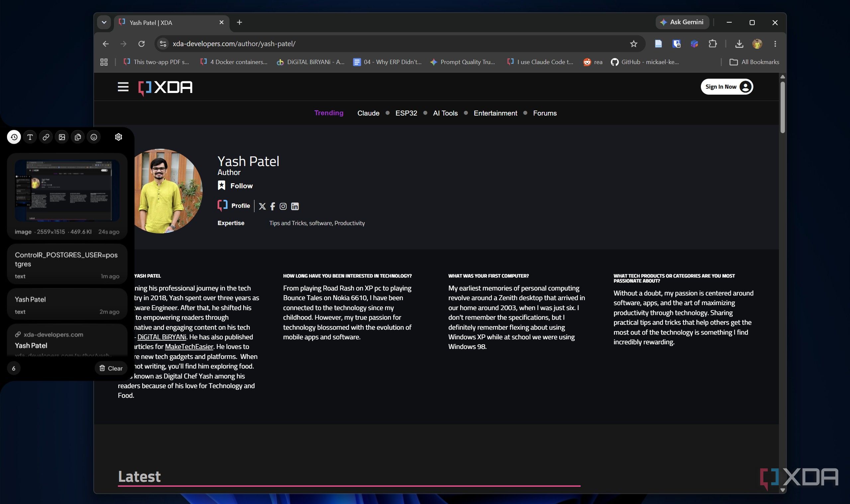Go back to previous page
The height and width of the screenshot is (504, 850).
(106, 44)
